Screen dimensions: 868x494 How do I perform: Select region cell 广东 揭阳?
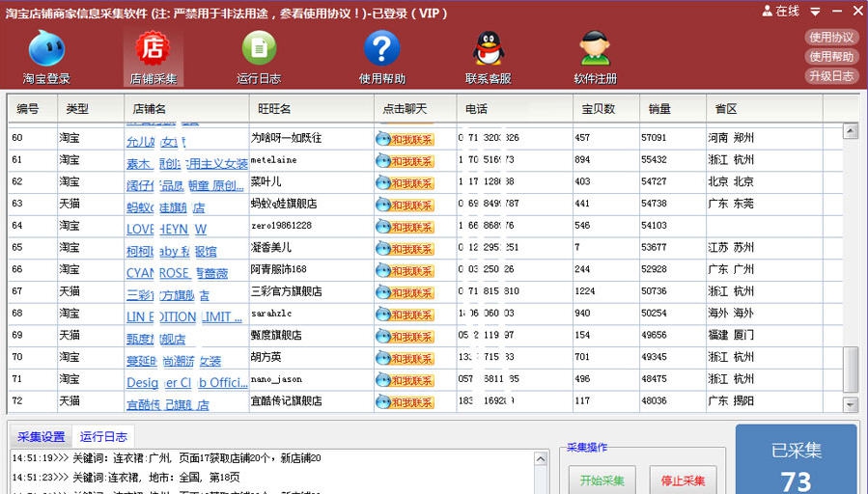pos(731,400)
